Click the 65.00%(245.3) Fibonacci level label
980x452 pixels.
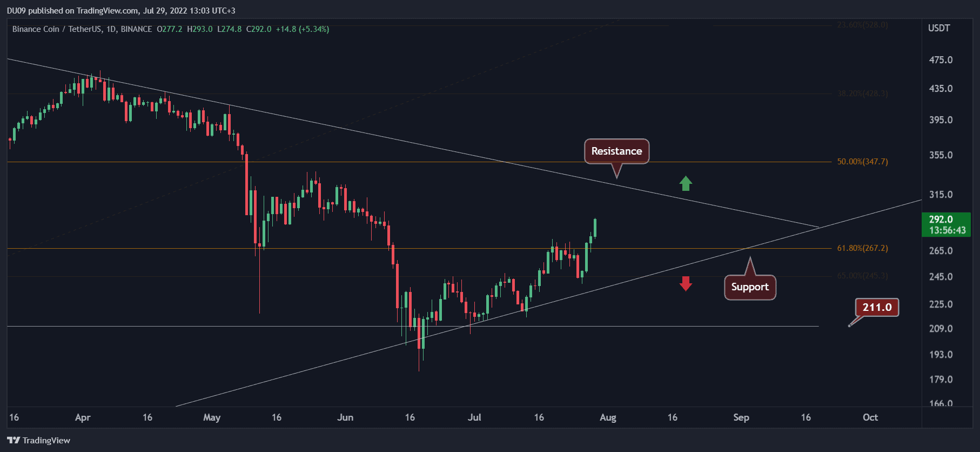pos(863,276)
